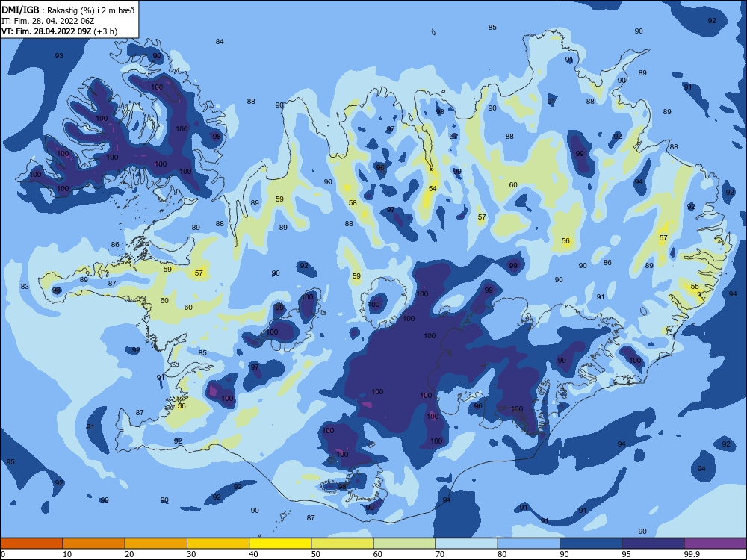
Task: Choose the 90–95 dark blue legend swatch
Action: [591, 544]
